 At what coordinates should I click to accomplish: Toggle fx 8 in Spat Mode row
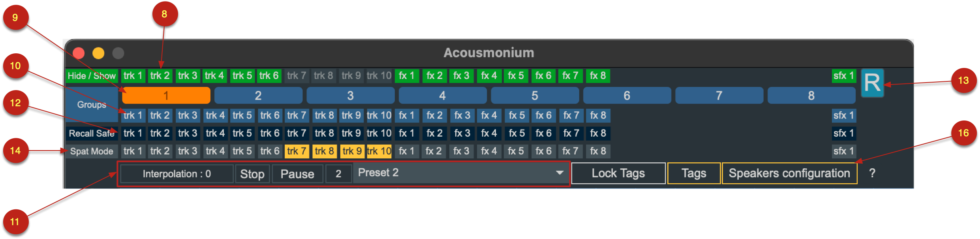click(x=598, y=151)
